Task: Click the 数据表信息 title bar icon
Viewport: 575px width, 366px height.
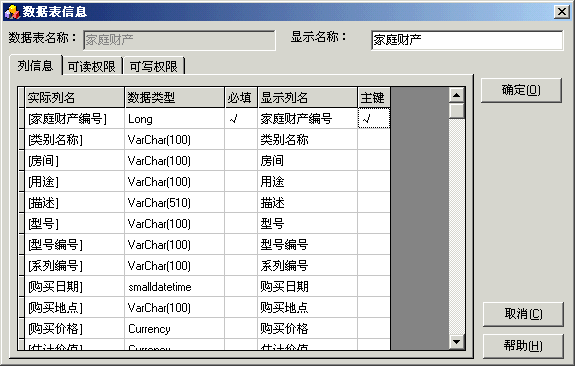Action: coord(12,12)
